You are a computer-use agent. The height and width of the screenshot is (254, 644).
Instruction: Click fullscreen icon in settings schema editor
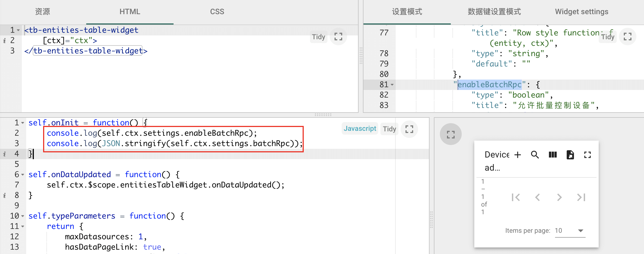tap(627, 37)
